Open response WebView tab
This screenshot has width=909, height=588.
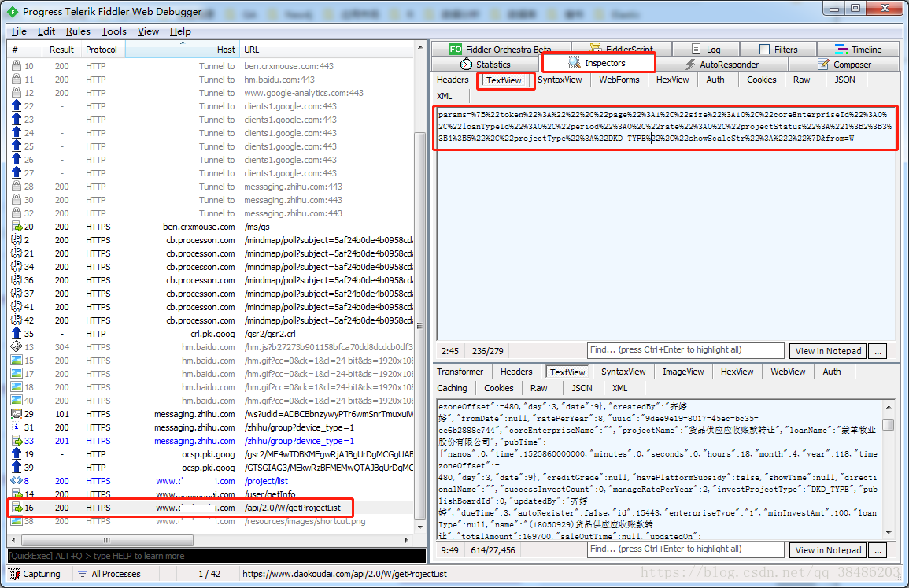point(788,372)
